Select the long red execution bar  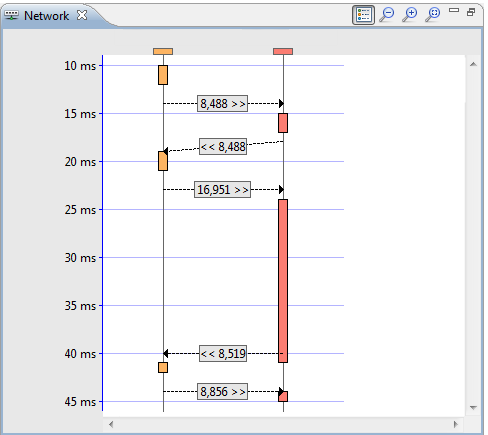pyautogui.click(x=283, y=281)
